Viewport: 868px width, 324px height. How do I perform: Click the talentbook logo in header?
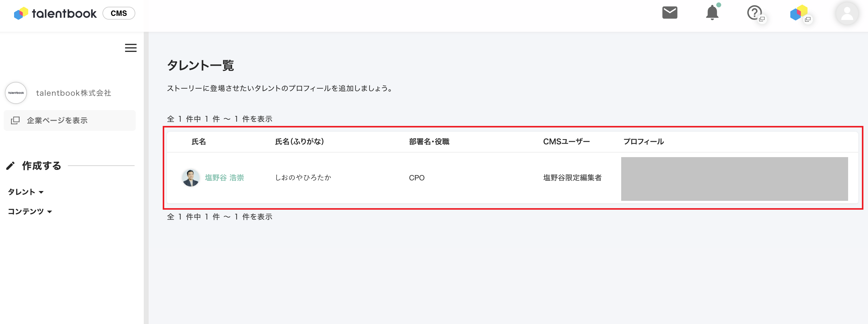(55, 13)
